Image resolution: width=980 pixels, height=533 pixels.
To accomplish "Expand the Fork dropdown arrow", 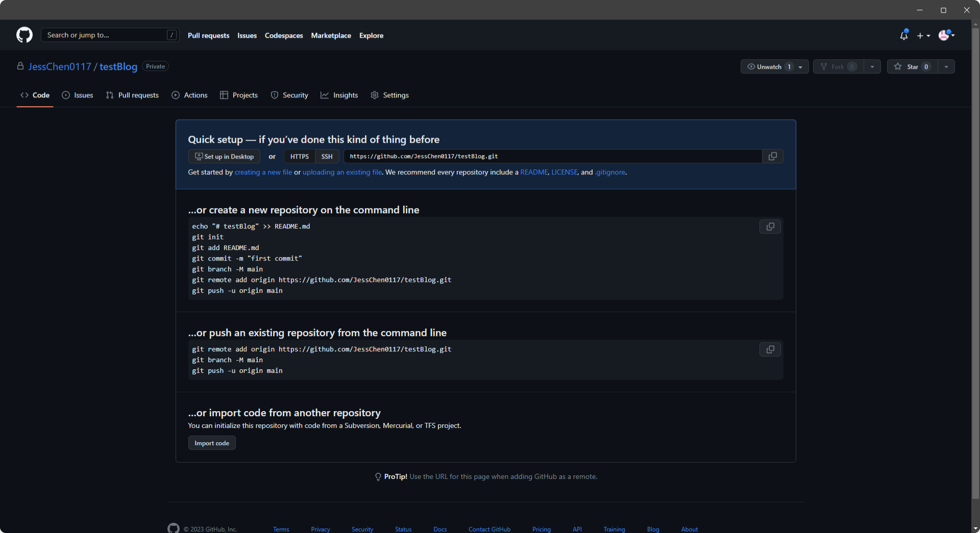I will click(872, 67).
